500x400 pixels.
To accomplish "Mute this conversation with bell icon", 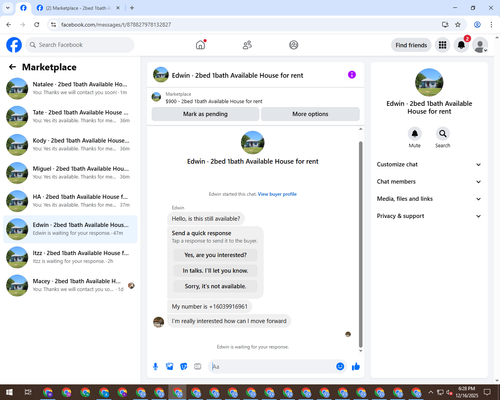I will click(415, 134).
